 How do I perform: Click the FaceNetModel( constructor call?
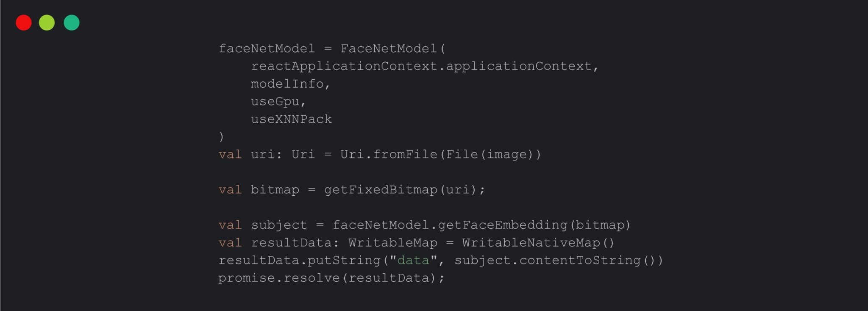[392, 49]
